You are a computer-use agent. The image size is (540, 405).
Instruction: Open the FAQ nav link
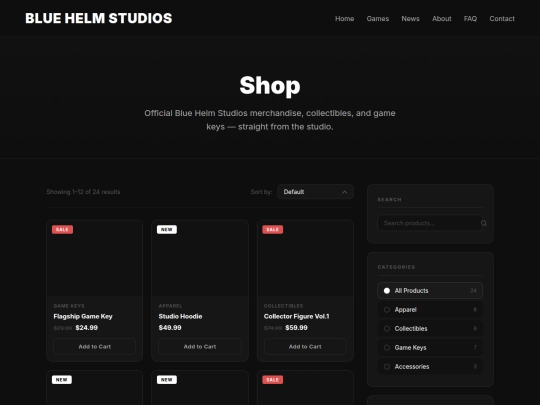click(x=470, y=19)
